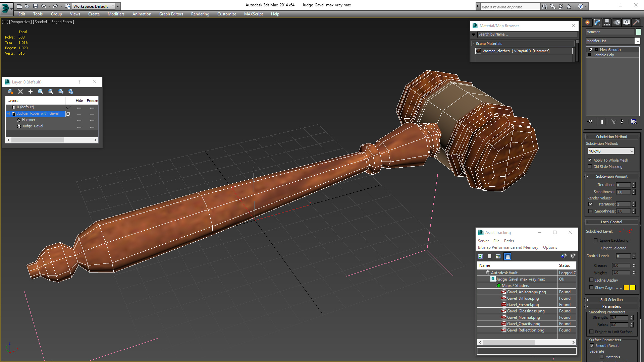644x362 pixels.
Task: Enable Show Cage checkbox
Action: (592, 288)
